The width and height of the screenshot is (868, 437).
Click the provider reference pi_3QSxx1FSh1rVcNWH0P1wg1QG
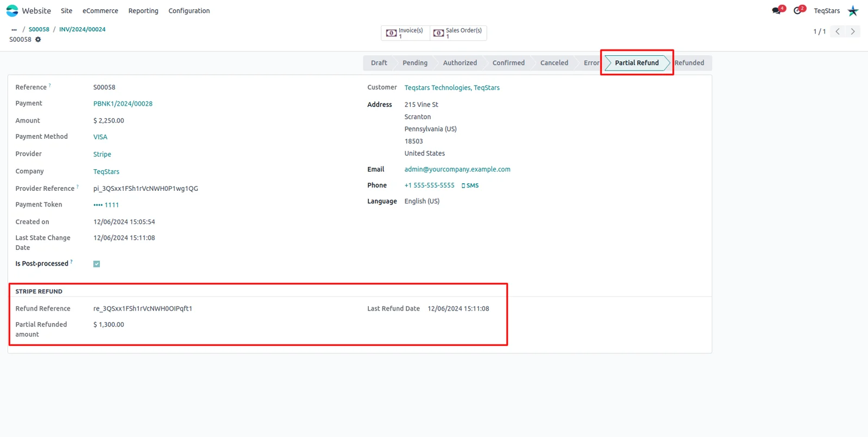tap(145, 189)
